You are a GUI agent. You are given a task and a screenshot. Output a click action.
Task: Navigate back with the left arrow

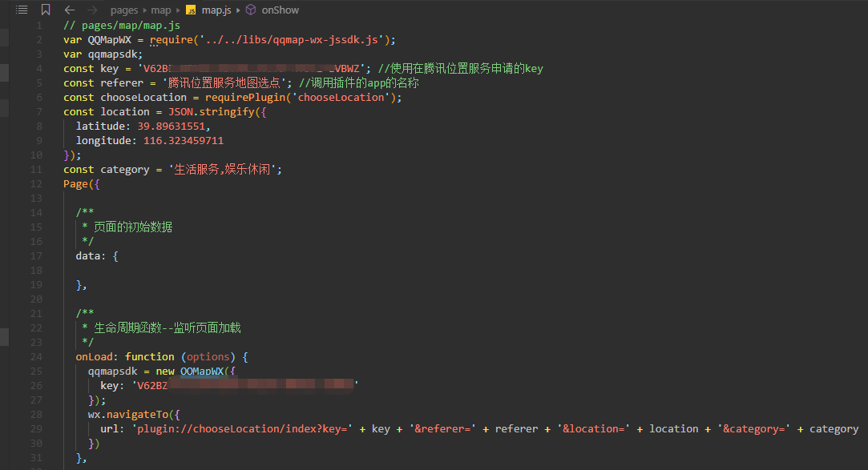pyautogui.click(x=70, y=10)
